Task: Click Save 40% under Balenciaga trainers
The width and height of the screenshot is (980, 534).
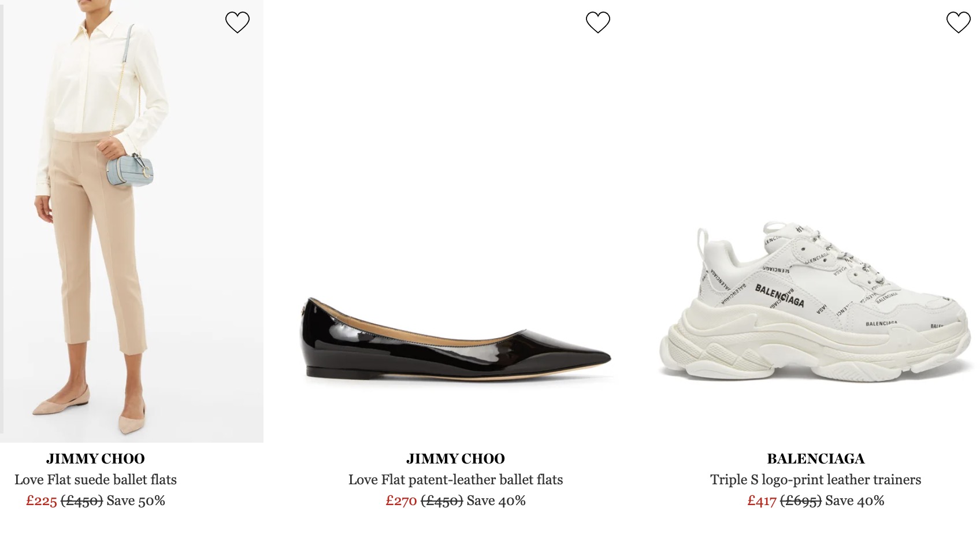Action: 855,501
